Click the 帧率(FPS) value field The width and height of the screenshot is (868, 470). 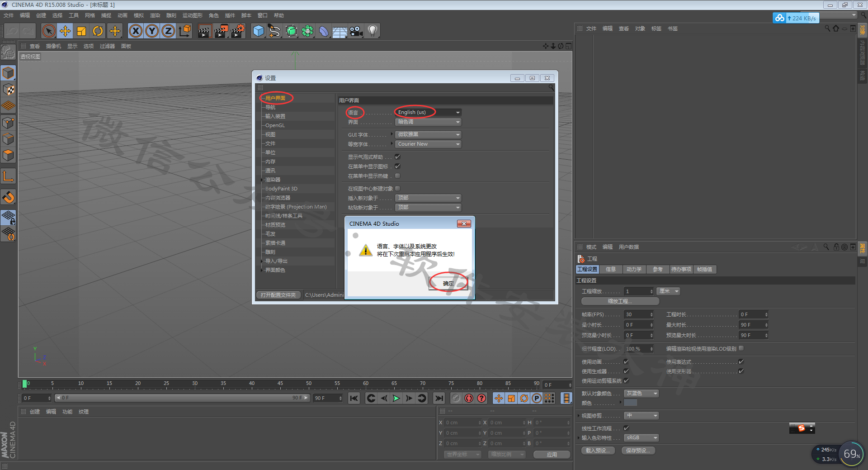point(639,314)
